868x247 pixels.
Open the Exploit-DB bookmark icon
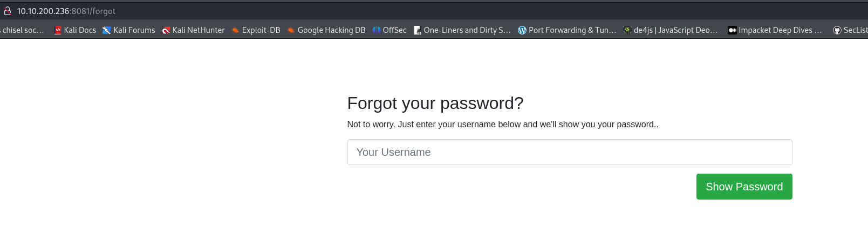tap(236, 30)
